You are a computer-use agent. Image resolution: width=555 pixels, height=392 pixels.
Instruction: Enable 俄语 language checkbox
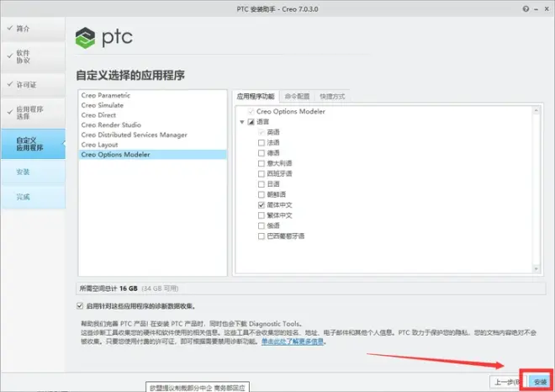click(x=262, y=226)
